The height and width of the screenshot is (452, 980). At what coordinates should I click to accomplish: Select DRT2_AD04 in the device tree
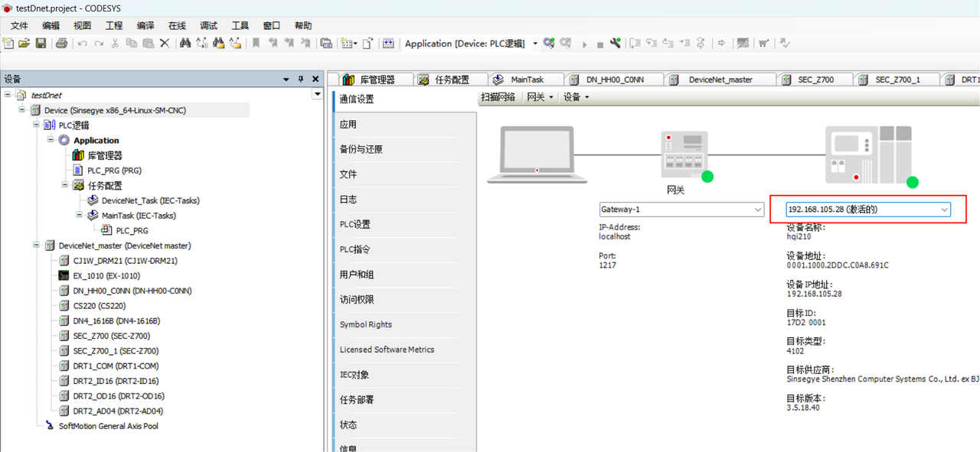pyautogui.click(x=117, y=411)
